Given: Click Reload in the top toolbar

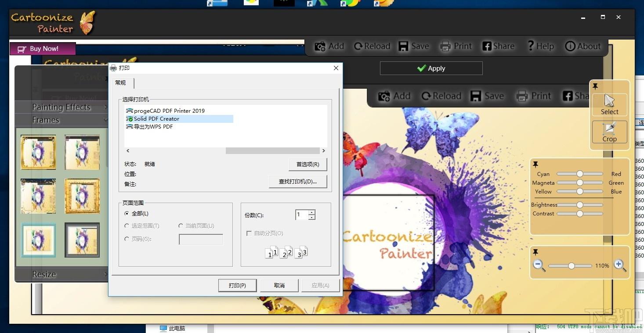Looking at the screenshot, I should coord(372,47).
